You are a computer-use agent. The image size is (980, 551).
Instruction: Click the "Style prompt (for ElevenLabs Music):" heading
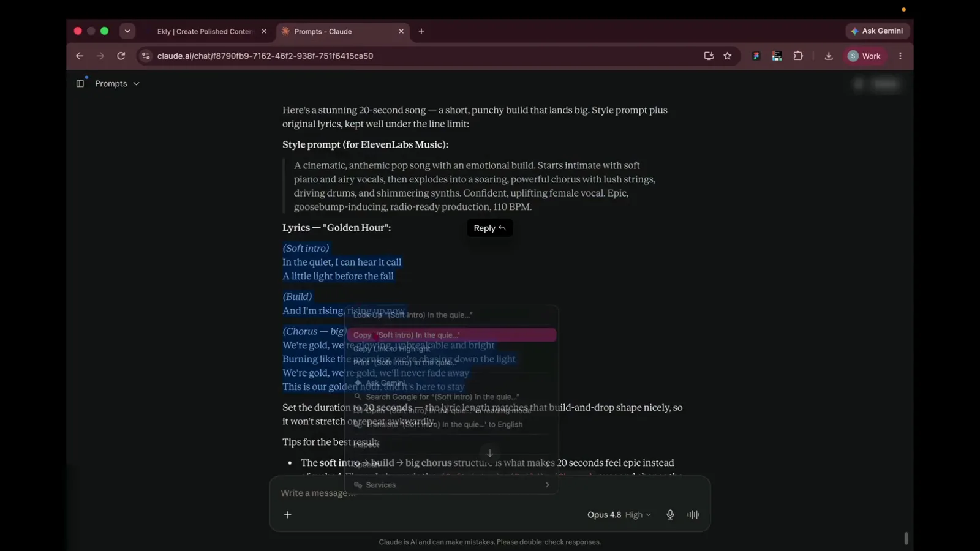tap(365, 144)
